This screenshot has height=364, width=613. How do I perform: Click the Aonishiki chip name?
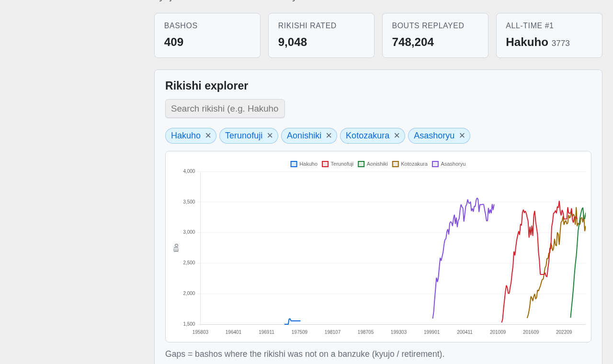click(x=304, y=136)
